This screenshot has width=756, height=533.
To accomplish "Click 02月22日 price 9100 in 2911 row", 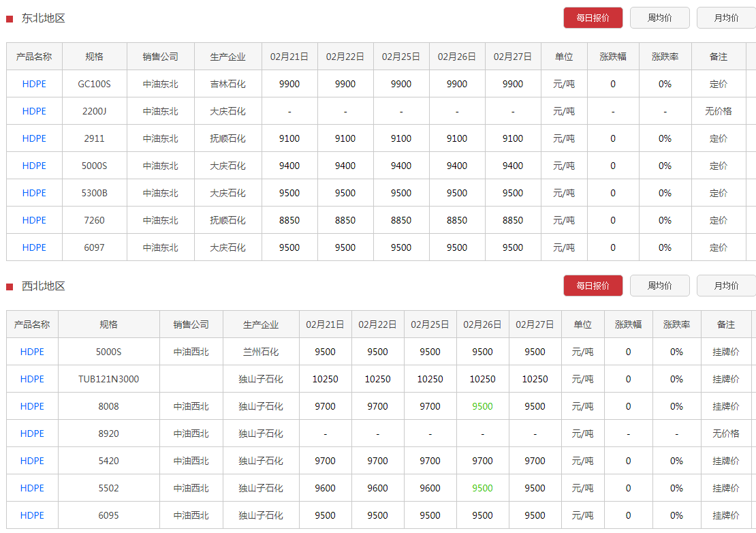I will tap(345, 138).
